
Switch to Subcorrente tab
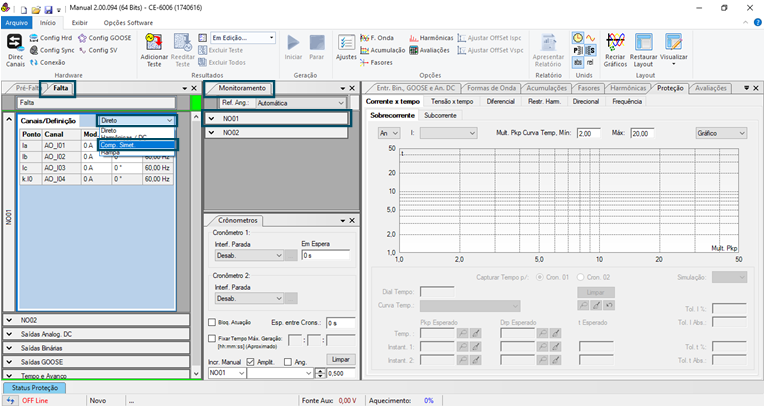point(440,116)
